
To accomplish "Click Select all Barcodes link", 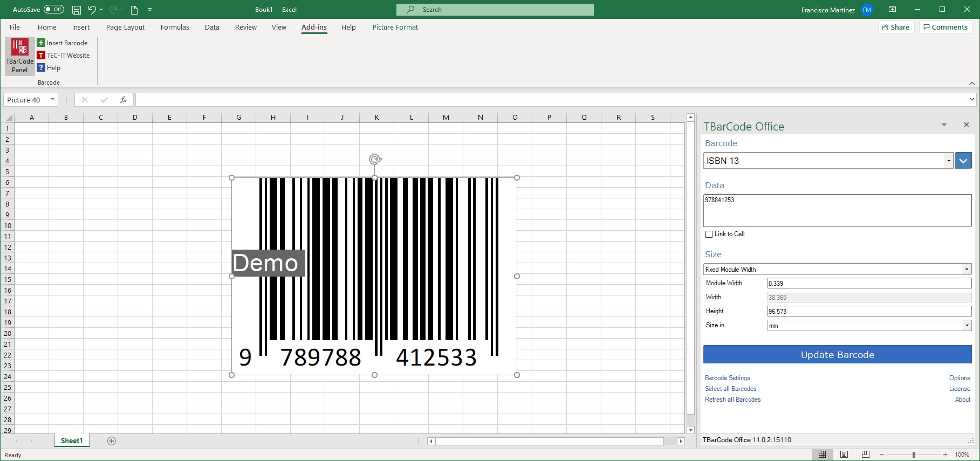I will coord(730,389).
